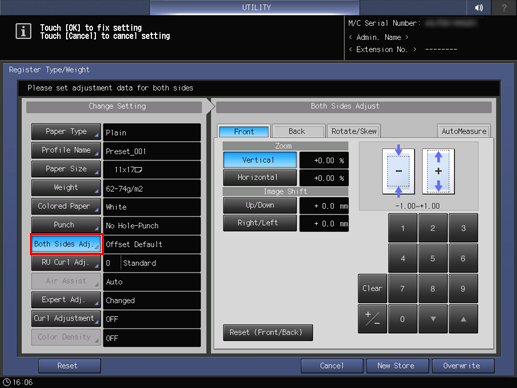Viewport: 517px width, 388px height.
Task: Click the bottom Reset button
Action: pyautogui.click(x=69, y=366)
